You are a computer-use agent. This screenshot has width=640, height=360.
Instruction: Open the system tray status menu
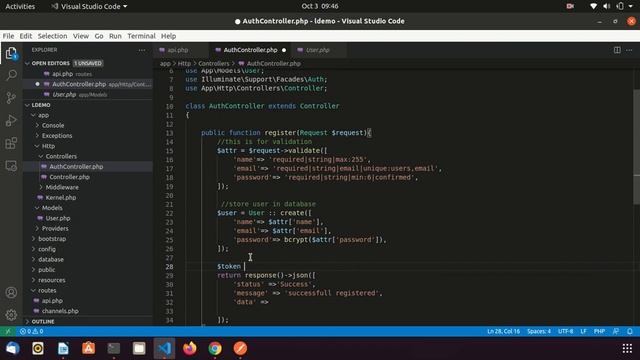[612, 6]
